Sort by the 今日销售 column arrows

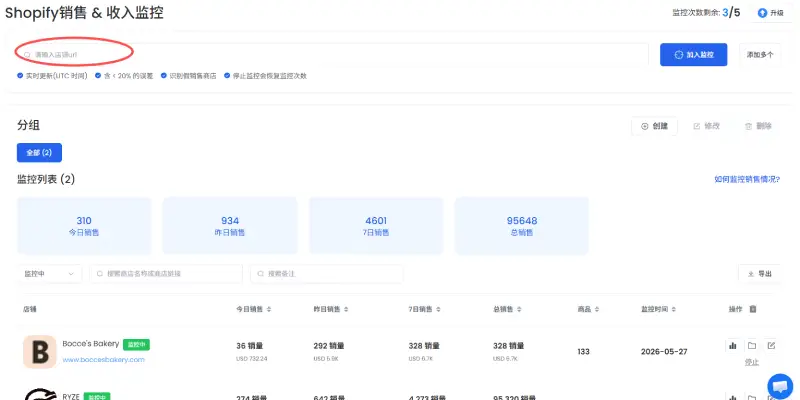pos(269,310)
